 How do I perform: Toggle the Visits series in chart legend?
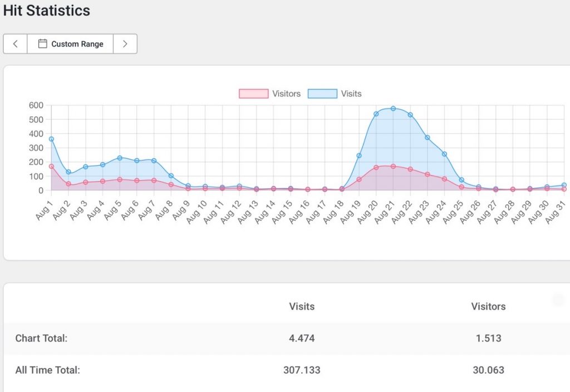click(x=351, y=94)
